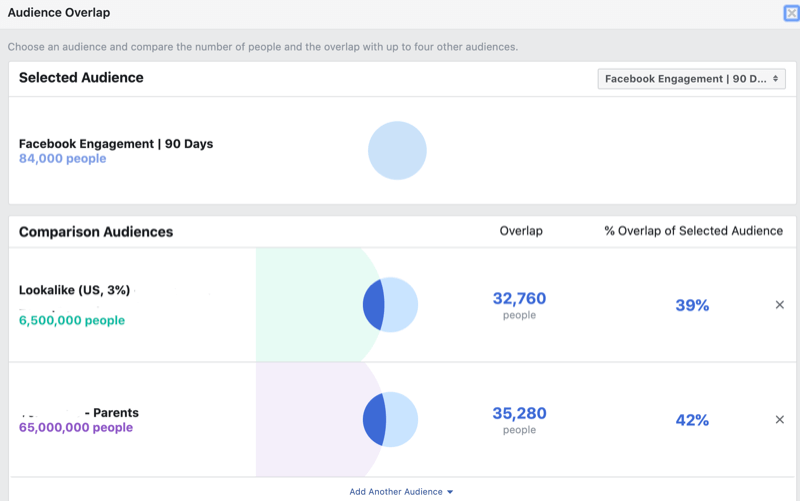Click the Lookalike (US, 3%) audience name
Image resolution: width=800 pixels, height=501 pixels.
point(74,290)
